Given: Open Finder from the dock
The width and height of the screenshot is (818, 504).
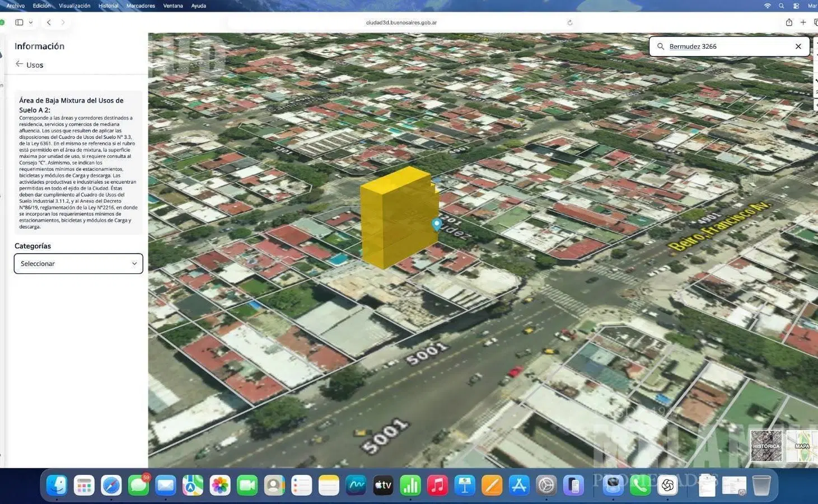Looking at the screenshot, I should coord(57,485).
